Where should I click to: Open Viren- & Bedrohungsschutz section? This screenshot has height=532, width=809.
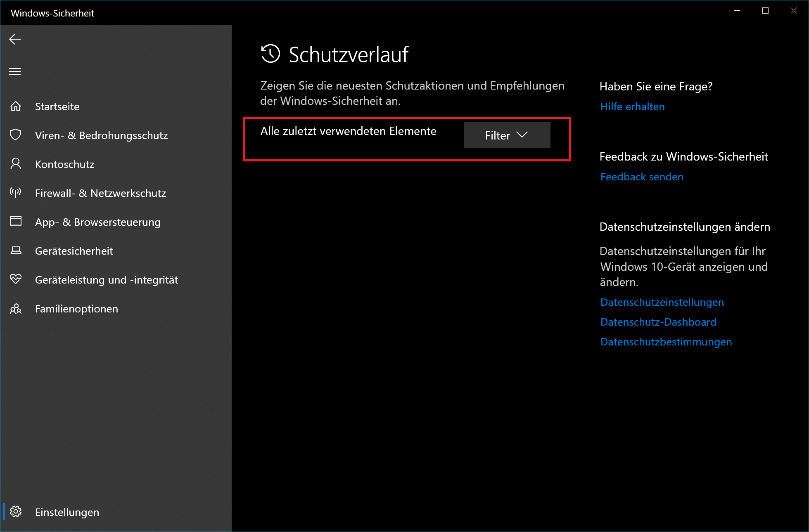101,135
